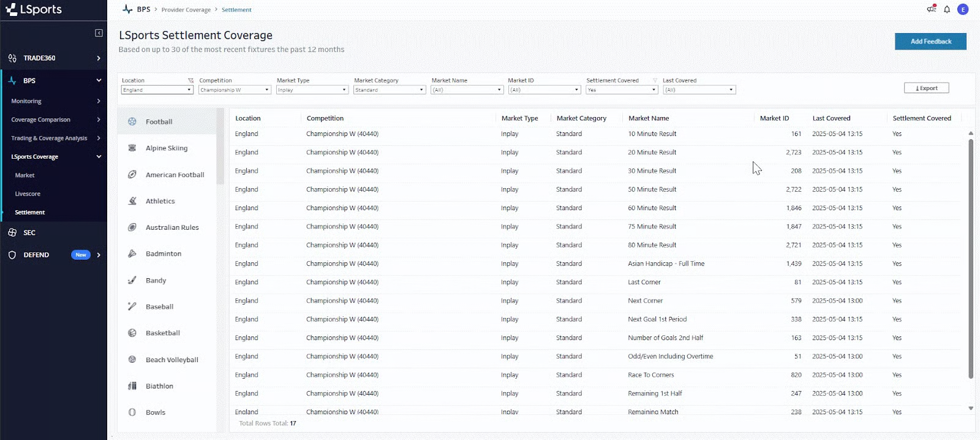Click the Add Feedback button
980x440 pixels.
930,42
